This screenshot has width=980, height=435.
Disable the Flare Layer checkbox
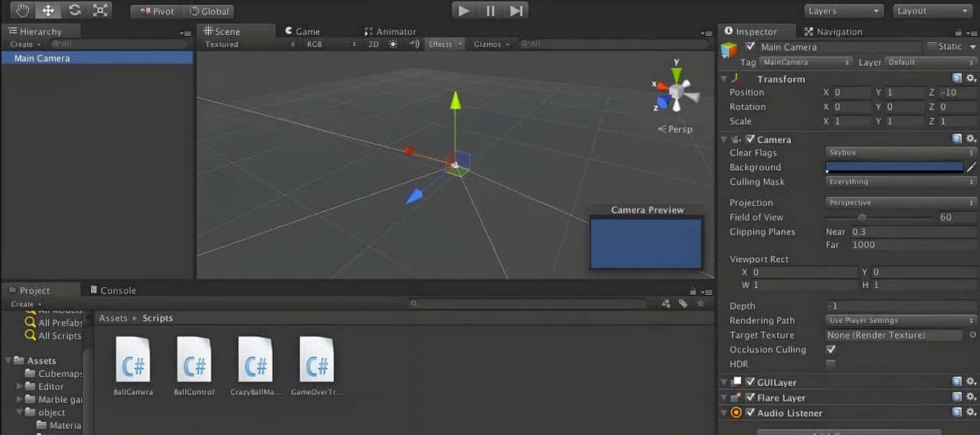[x=750, y=397]
